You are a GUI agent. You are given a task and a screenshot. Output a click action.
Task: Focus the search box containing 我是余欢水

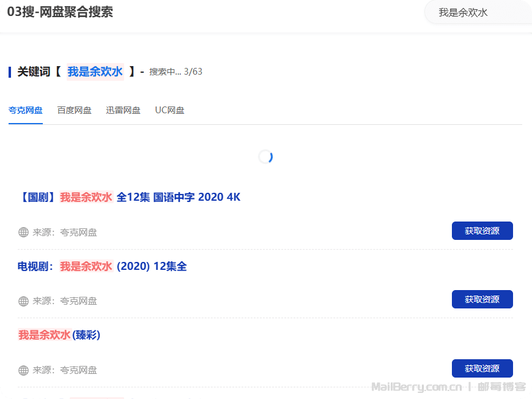click(x=477, y=12)
